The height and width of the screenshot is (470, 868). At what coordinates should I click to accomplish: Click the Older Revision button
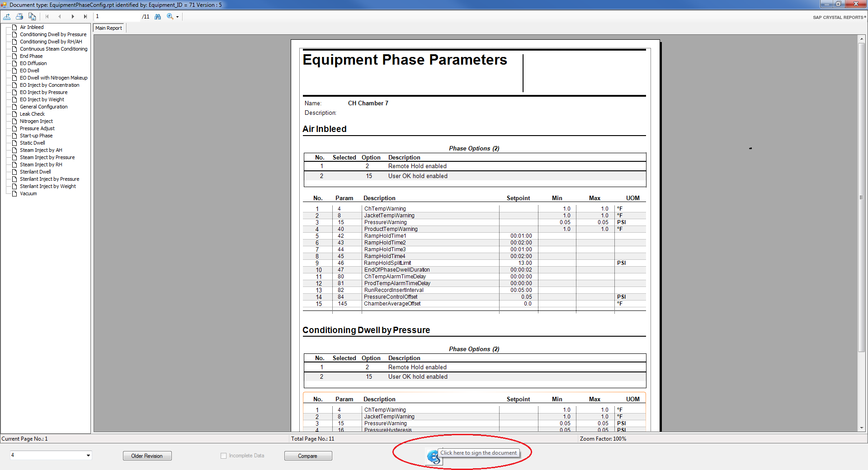[147, 456]
